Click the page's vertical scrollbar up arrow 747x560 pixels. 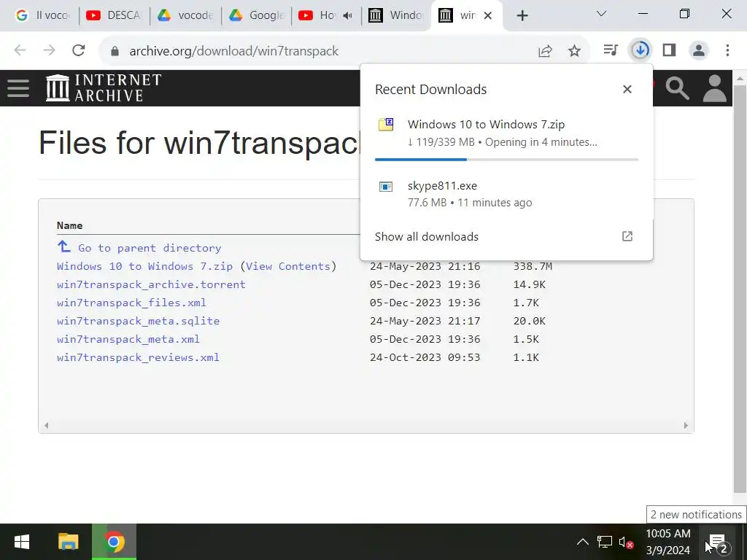(740, 77)
